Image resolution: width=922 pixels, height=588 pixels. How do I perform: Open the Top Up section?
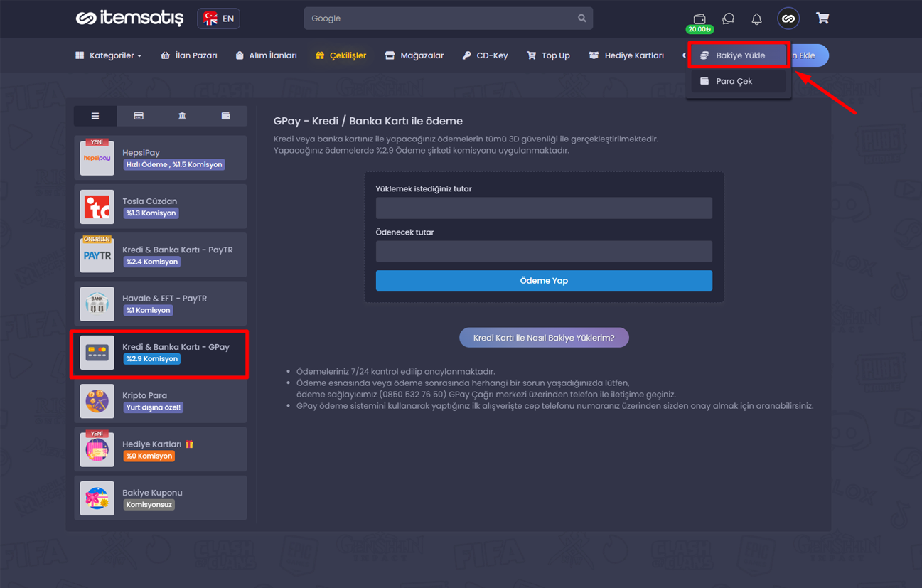[548, 55]
